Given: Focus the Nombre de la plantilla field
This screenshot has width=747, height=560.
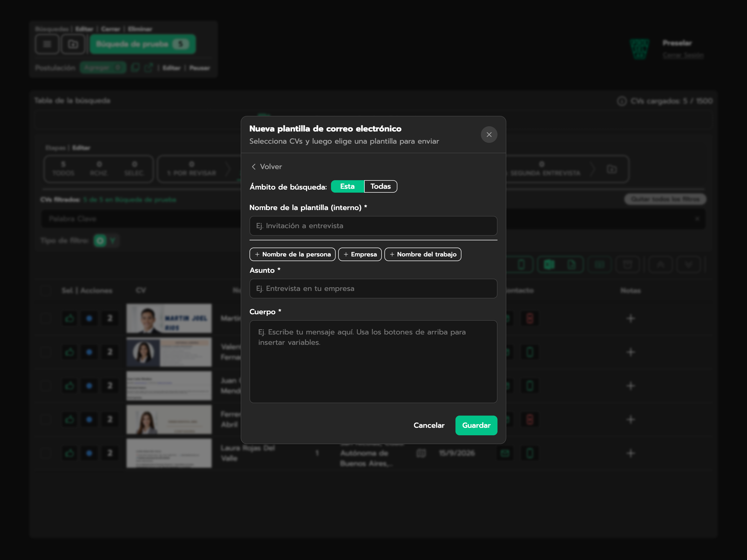Looking at the screenshot, I should (x=373, y=226).
